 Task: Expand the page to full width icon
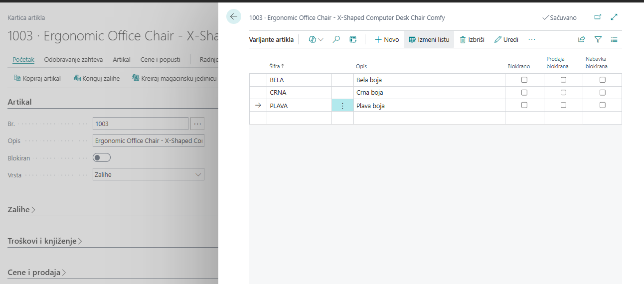[x=614, y=17]
